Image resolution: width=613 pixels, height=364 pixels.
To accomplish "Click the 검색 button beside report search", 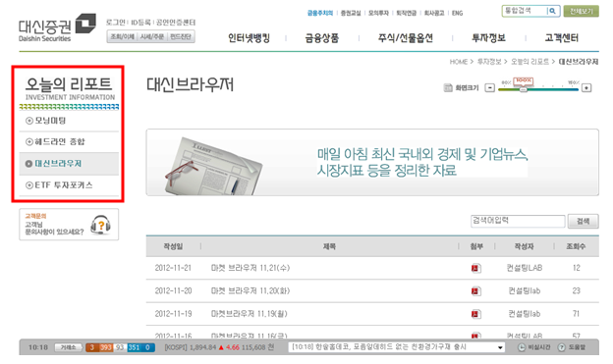I will pyautogui.click(x=583, y=221).
